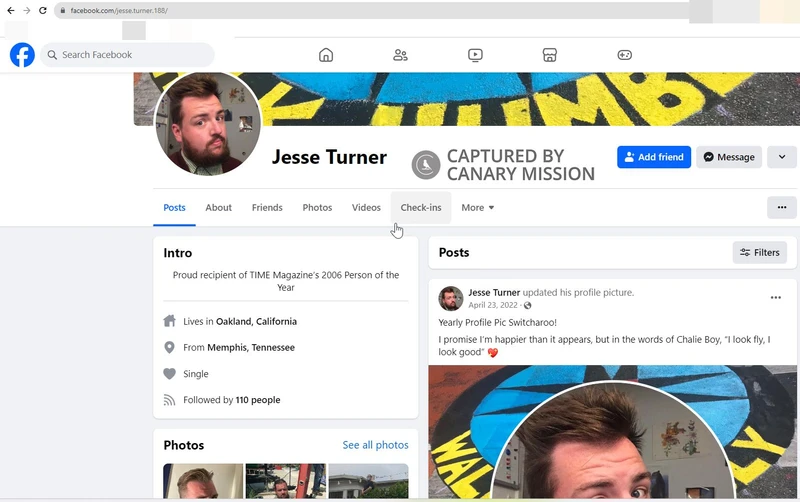Viewport: 800px width, 502px height.
Task: Reload the page with refresh icon
Action: tap(43, 10)
